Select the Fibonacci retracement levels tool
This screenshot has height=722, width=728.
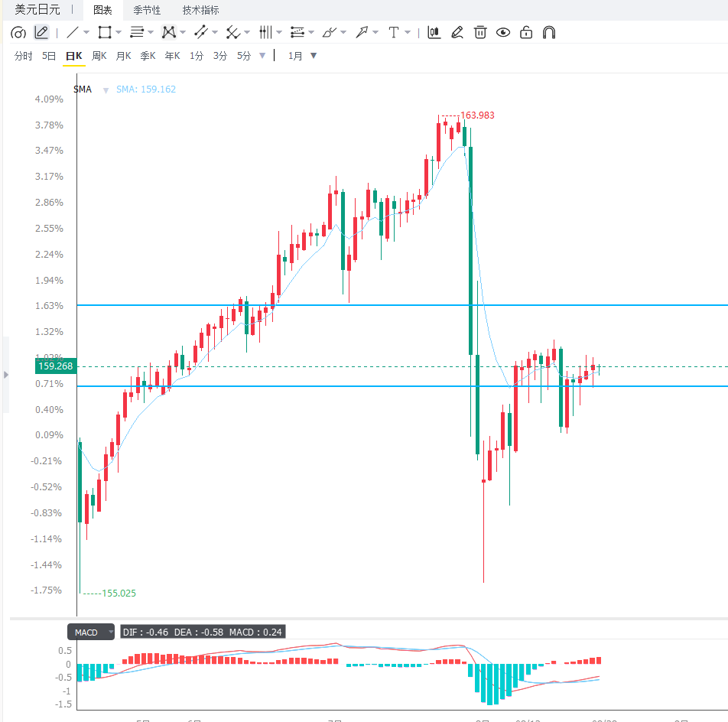coord(297,32)
